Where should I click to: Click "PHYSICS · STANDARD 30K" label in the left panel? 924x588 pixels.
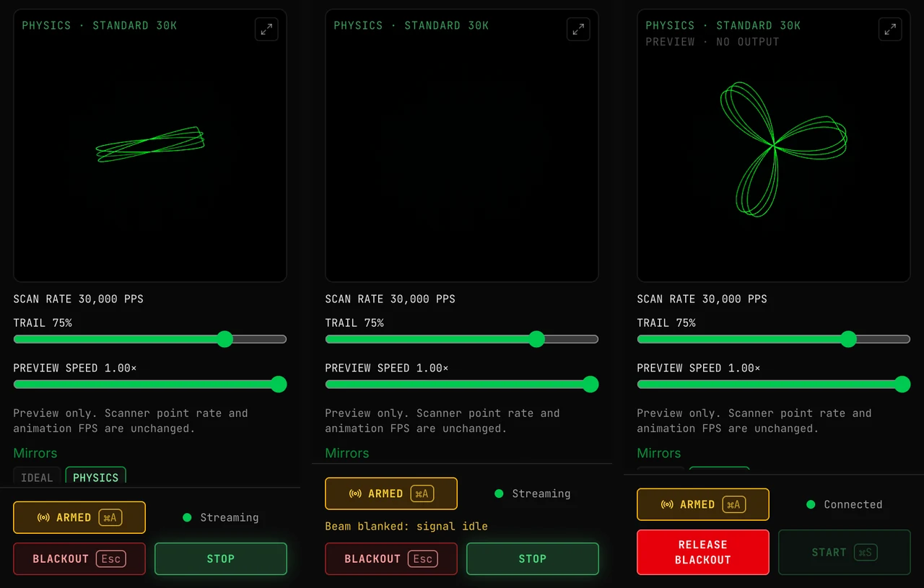pyautogui.click(x=100, y=26)
